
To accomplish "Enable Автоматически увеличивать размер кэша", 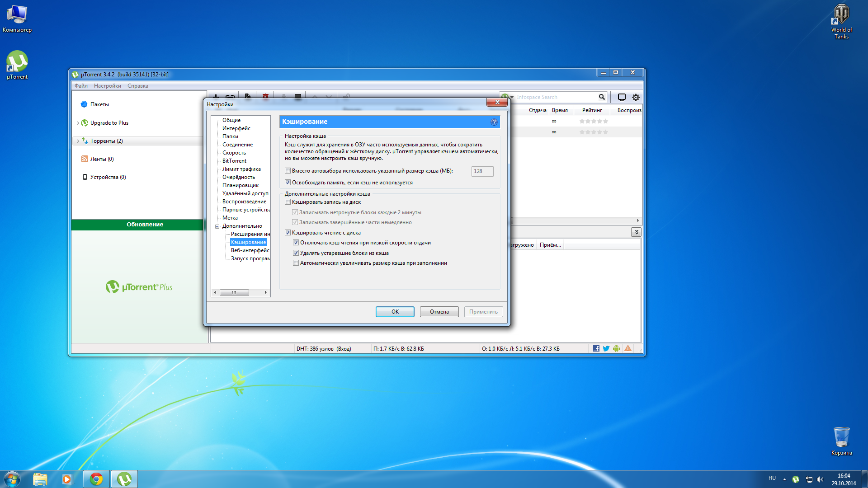I will 296,263.
